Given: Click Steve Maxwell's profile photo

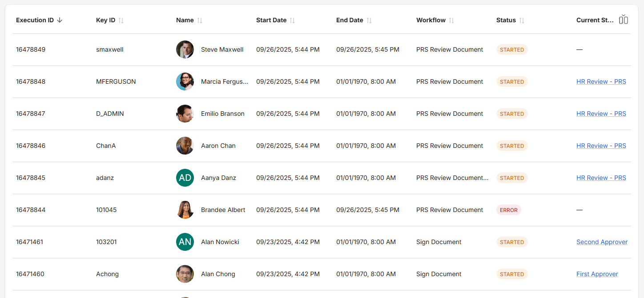Looking at the screenshot, I should click(x=185, y=49).
